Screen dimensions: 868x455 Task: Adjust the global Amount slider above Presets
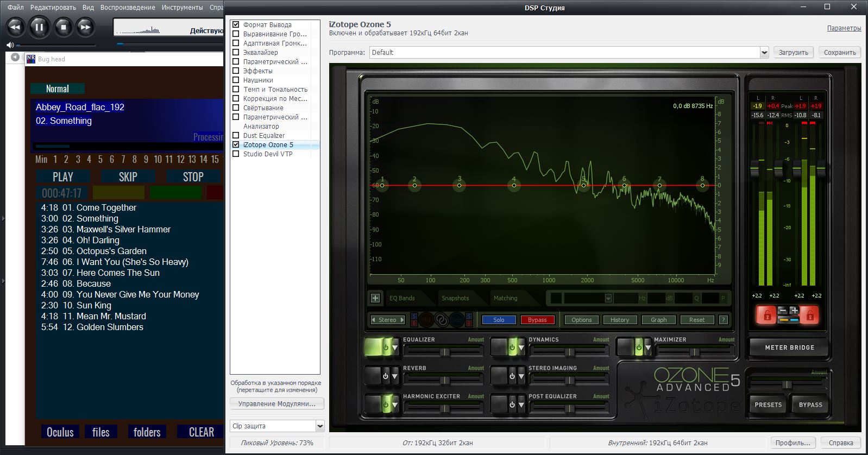click(x=787, y=384)
